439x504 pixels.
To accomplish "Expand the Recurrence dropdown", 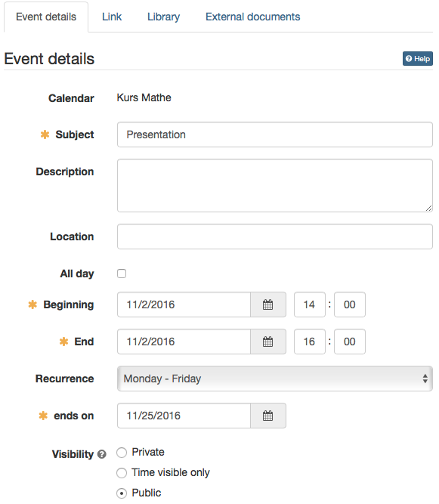I will pyautogui.click(x=275, y=379).
